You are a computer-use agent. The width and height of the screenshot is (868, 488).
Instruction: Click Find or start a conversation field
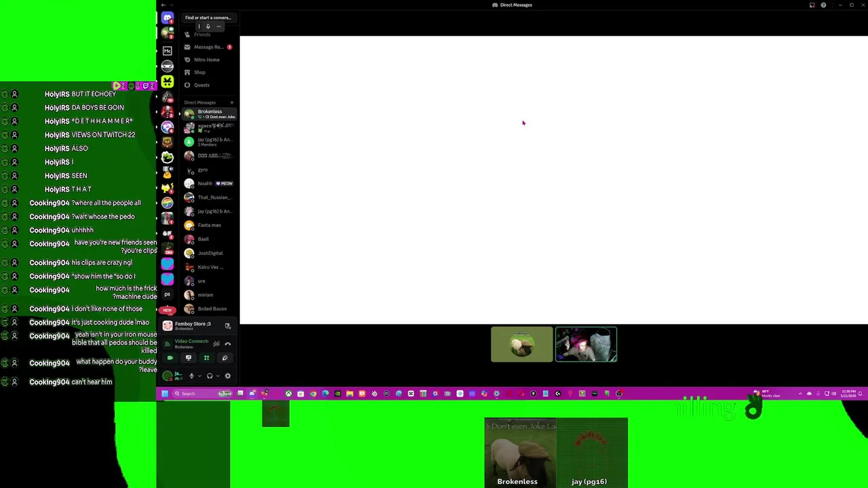pyautogui.click(x=208, y=18)
